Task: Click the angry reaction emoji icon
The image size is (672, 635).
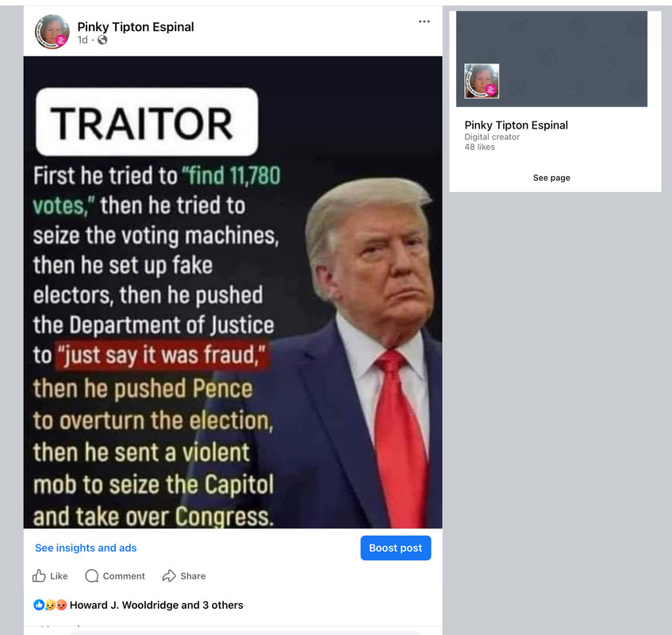Action: tap(61, 605)
